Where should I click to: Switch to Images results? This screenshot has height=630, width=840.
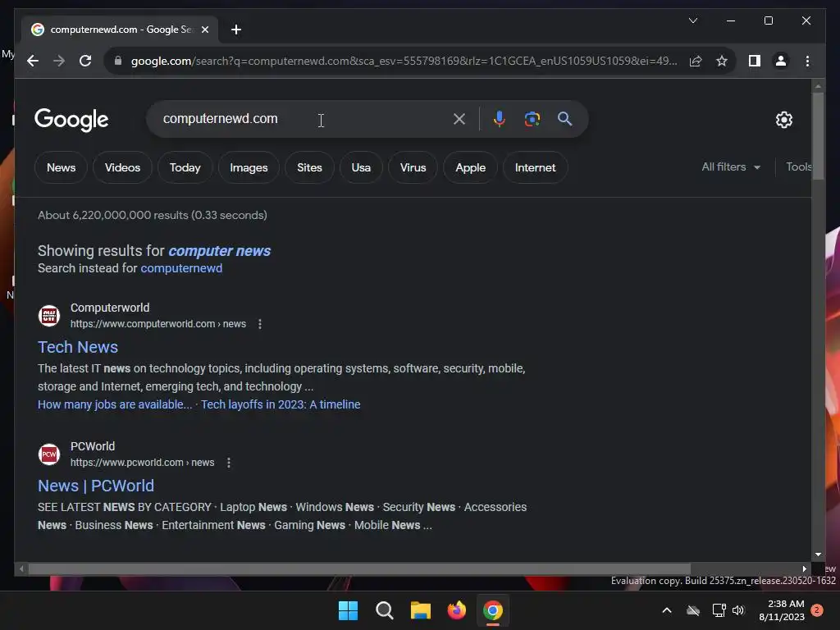(249, 167)
